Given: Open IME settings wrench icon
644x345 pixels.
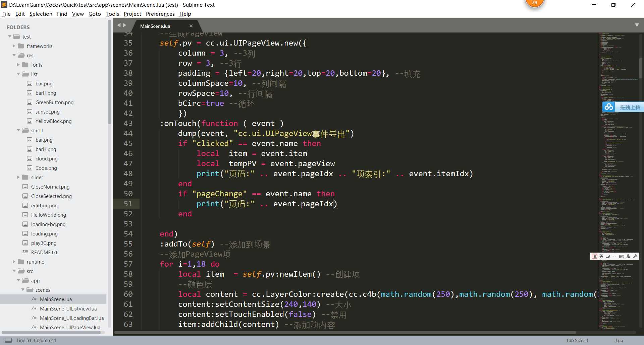Looking at the screenshot, I should [x=635, y=256].
